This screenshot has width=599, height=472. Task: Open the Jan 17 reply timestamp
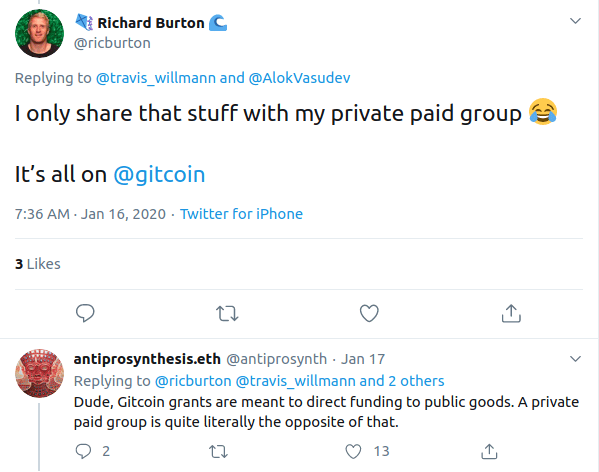[363, 359]
